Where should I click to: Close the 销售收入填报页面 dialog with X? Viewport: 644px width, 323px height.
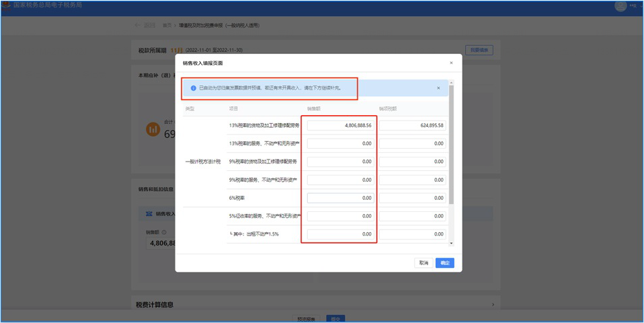pyautogui.click(x=451, y=63)
